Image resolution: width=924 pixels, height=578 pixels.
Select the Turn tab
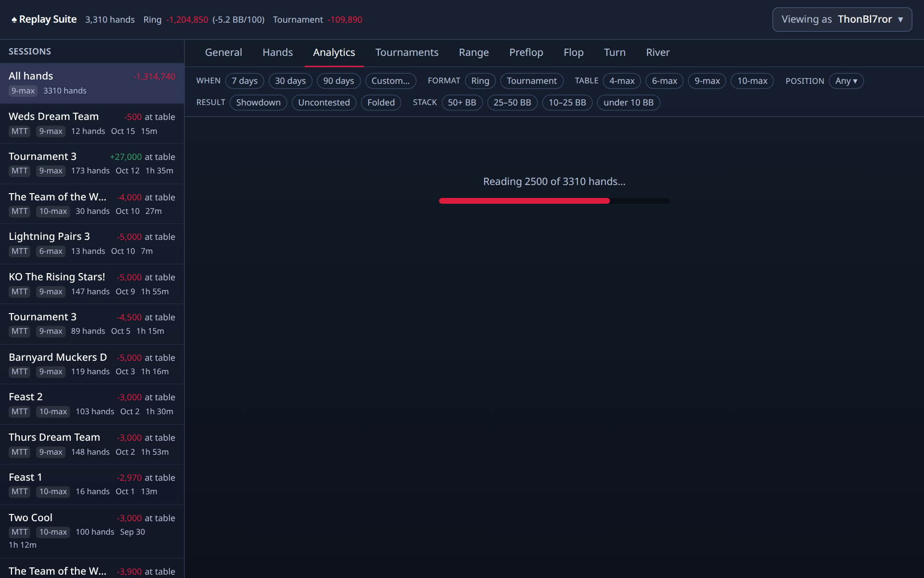point(615,53)
